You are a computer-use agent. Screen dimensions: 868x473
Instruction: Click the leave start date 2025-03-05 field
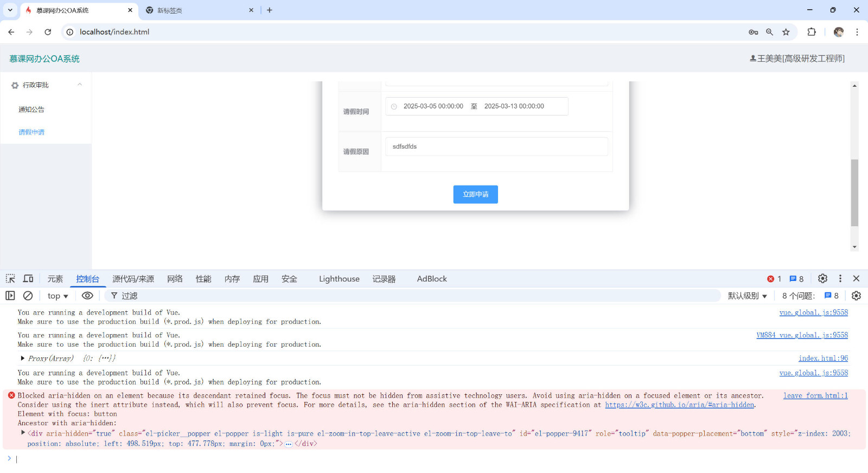[x=433, y=106]
